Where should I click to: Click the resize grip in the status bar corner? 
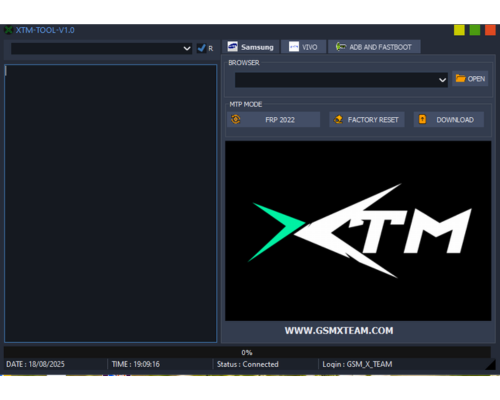[491, 365]
